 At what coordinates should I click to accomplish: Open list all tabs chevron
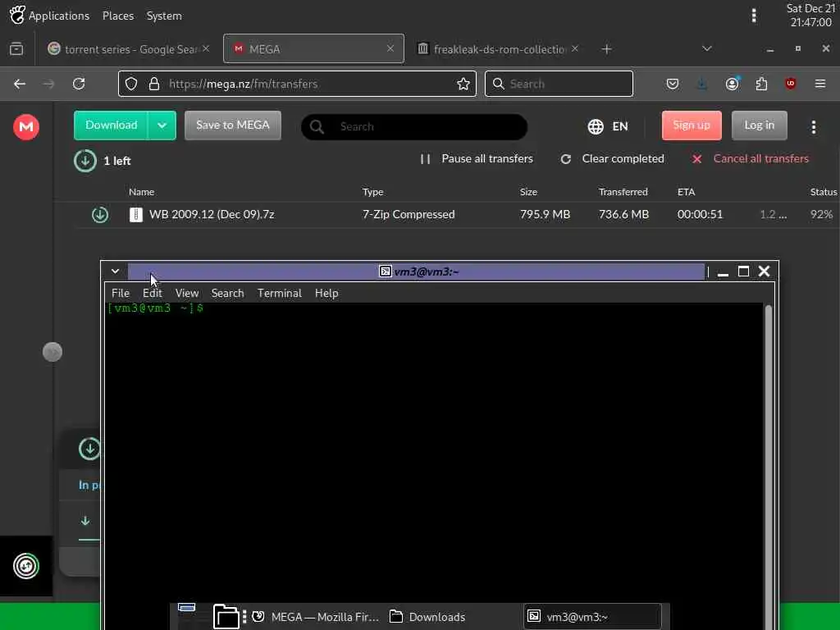[706, 48]
